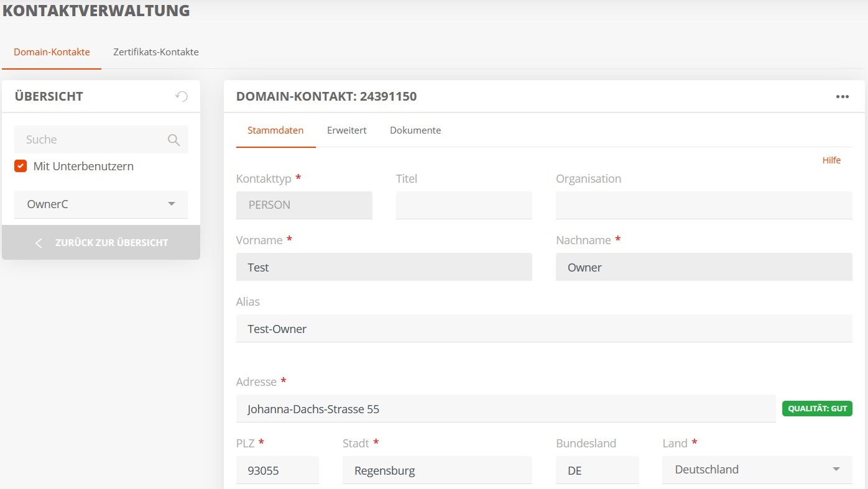Click the Suche input field
This screenshot has height=489, width=868.
pyautogui.click(x=101, y=140)
